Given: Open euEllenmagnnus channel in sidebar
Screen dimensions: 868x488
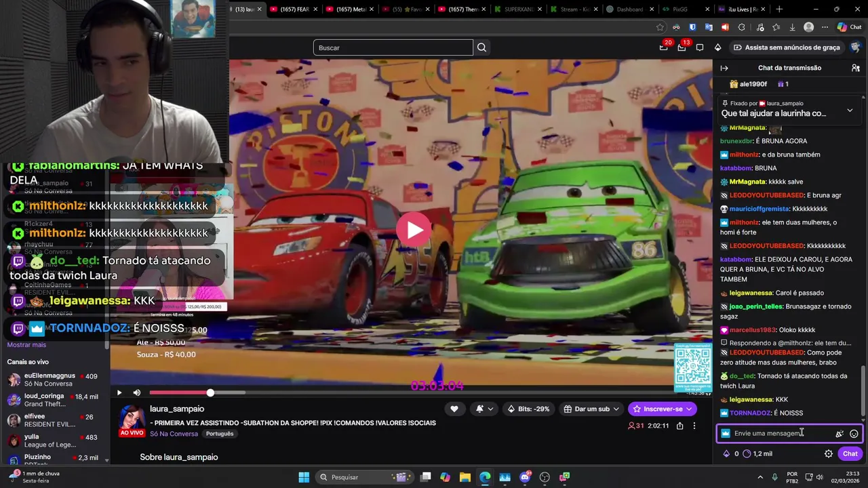Looking at the screenshot, I should point(54,380).
